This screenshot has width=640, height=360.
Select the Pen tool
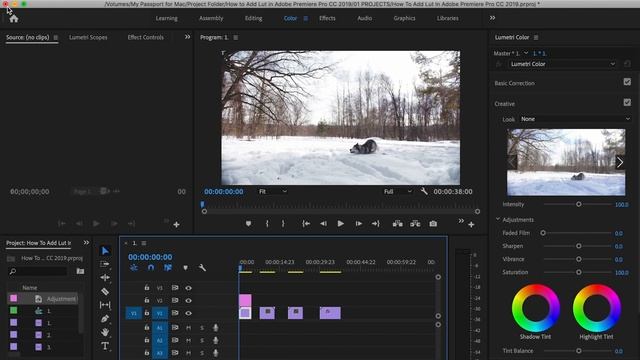pyautogui.click(x=105, y=318)
